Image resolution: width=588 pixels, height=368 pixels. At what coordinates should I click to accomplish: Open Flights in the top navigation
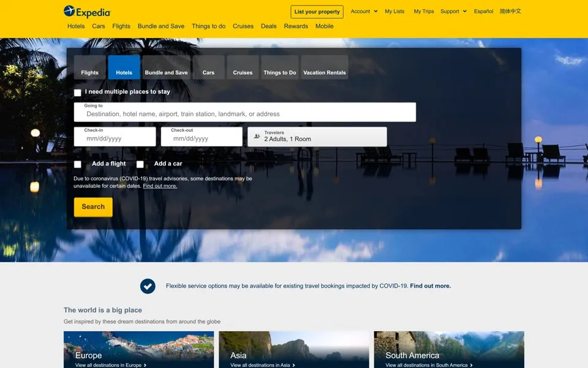[121, 26]
